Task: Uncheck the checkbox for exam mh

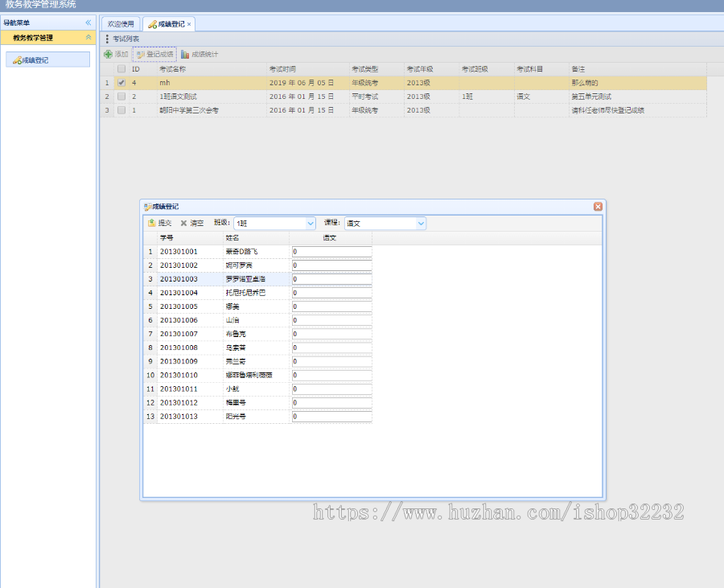Action: pos(121,82)
